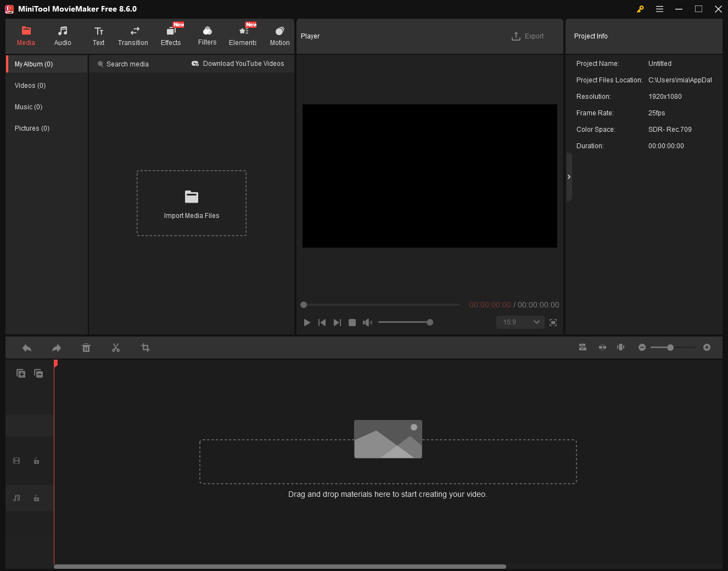Open the Media tab
This screenshot has height=571, width=728.
pyautogui.click(x=26, y=36)
